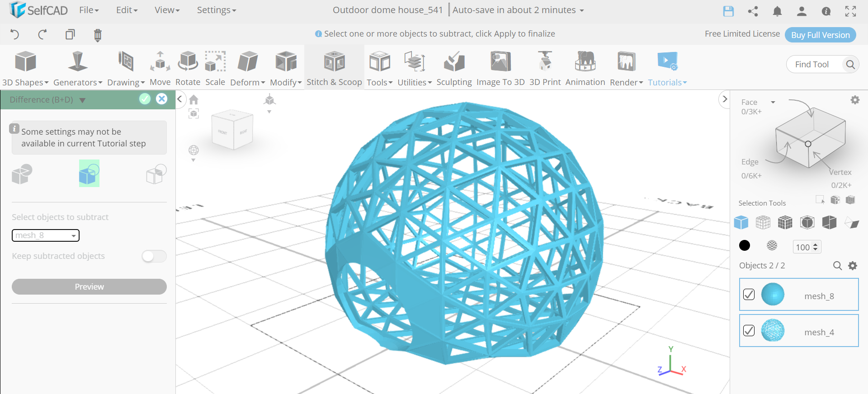Open Objects list settings gear

click(x=853, y=266)
